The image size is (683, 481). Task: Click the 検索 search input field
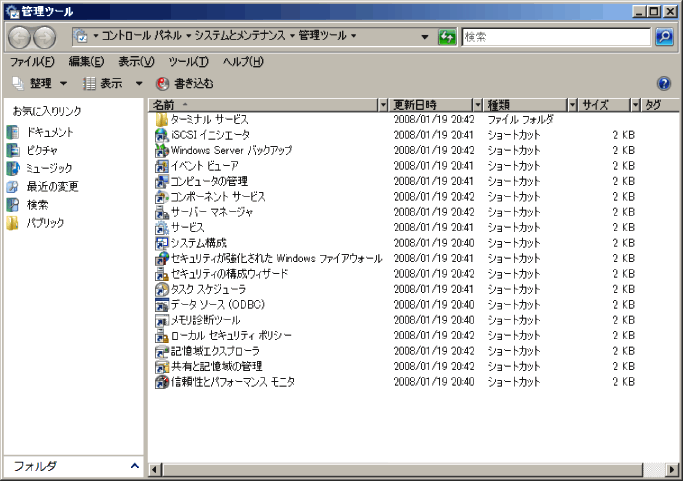pos(556,37)
